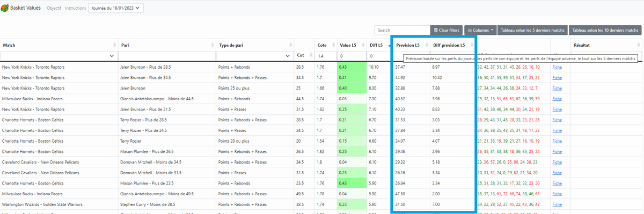Viewport: 644px width, 214px height.
Task: Select cell 'Washington Wizards - Golden State Warriors'
Action: (x=60, y=204)
